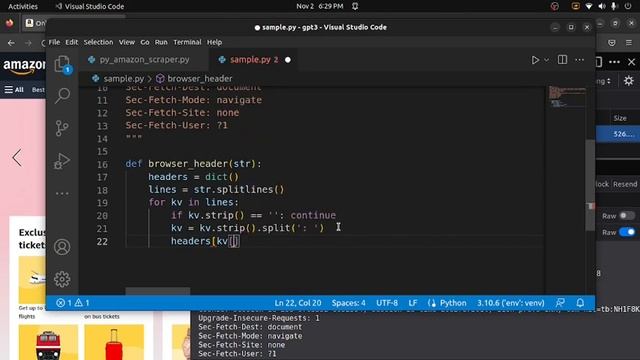Click unsaved dot on sample.py tab
The height and width of the screenshot is (360, 640).
[x=288, y=60]
